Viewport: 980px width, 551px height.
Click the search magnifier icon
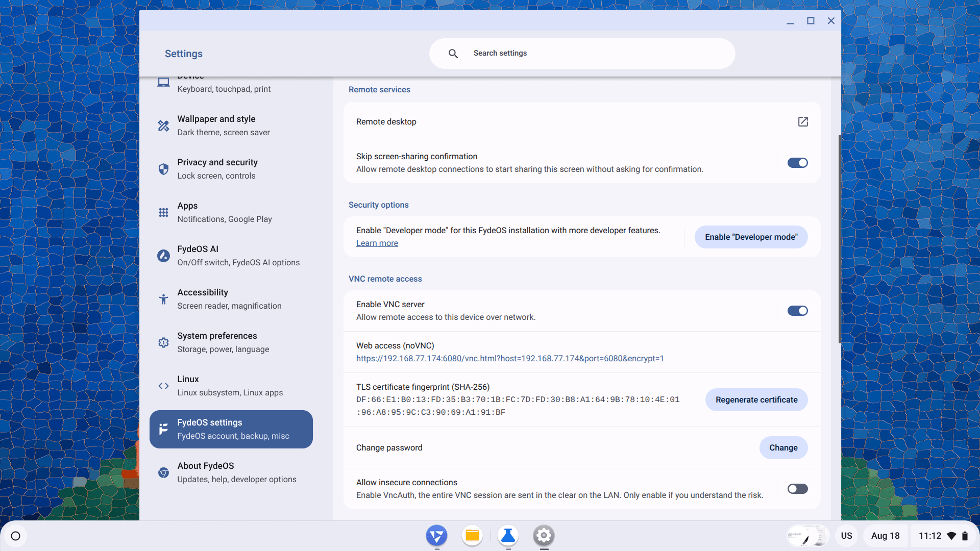coord(453,54)
